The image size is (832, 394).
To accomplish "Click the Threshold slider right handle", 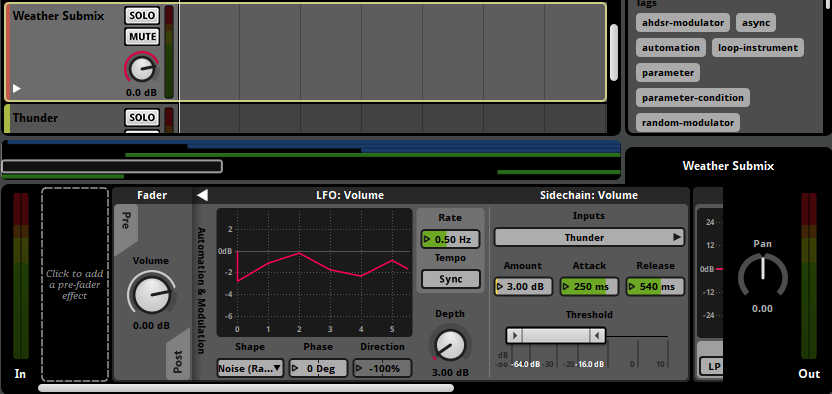I will (x=597, y=336).
